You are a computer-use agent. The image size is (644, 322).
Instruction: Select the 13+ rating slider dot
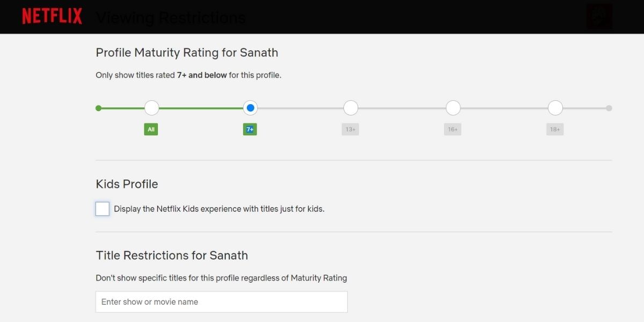click(350, 108)
